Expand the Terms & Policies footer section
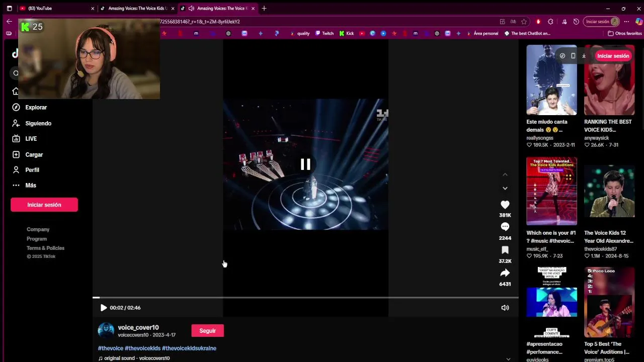This screenshot has width=644, height=362. click(x=45, y=248)
